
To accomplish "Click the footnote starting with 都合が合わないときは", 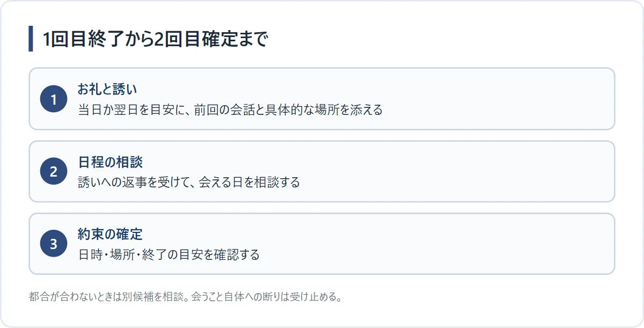I will pos(186,297).
